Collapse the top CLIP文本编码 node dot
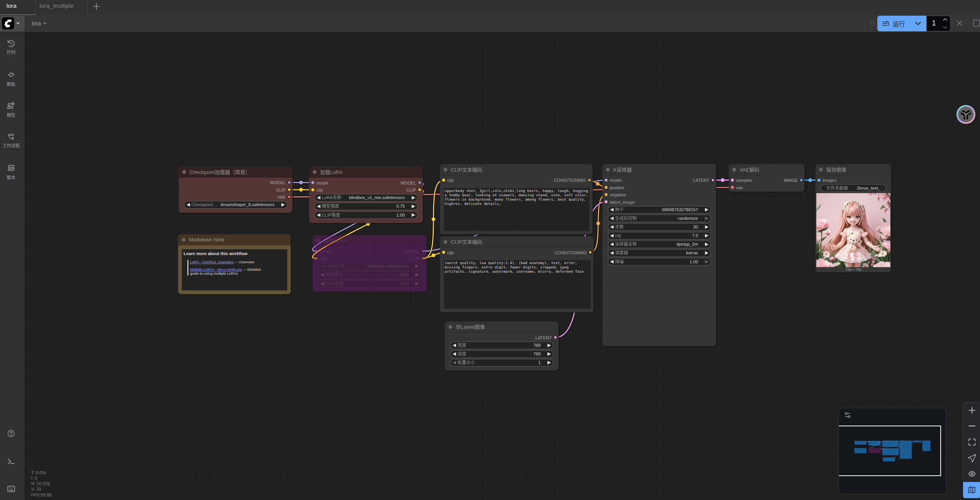The width and height of the screenshot is (980, 500). click(x=446, y=170)
